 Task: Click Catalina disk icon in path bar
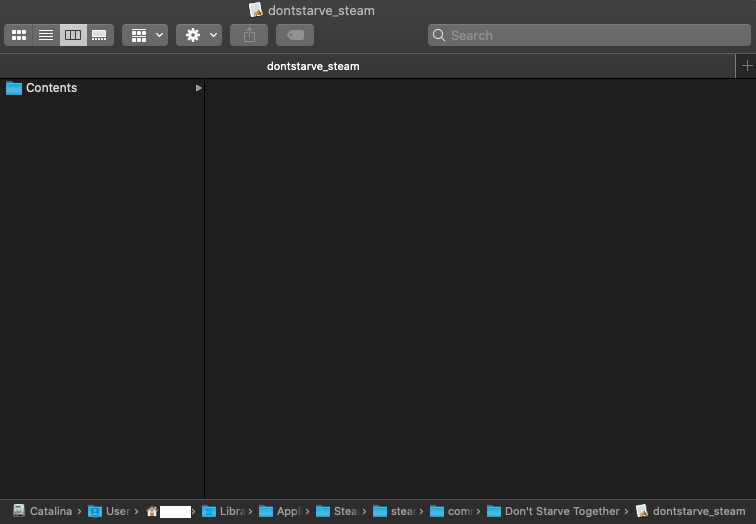tap(19, 511)
